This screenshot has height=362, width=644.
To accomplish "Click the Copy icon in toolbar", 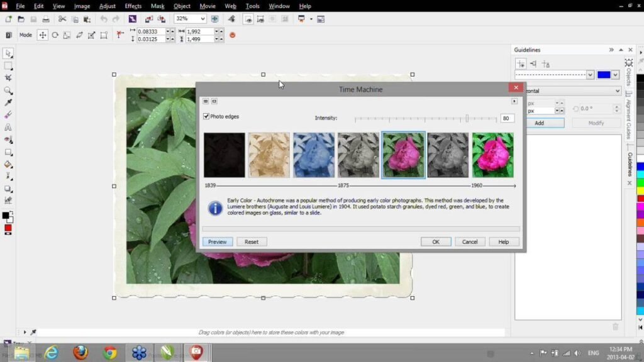I will pyautogui.click(x=75, y=19).
